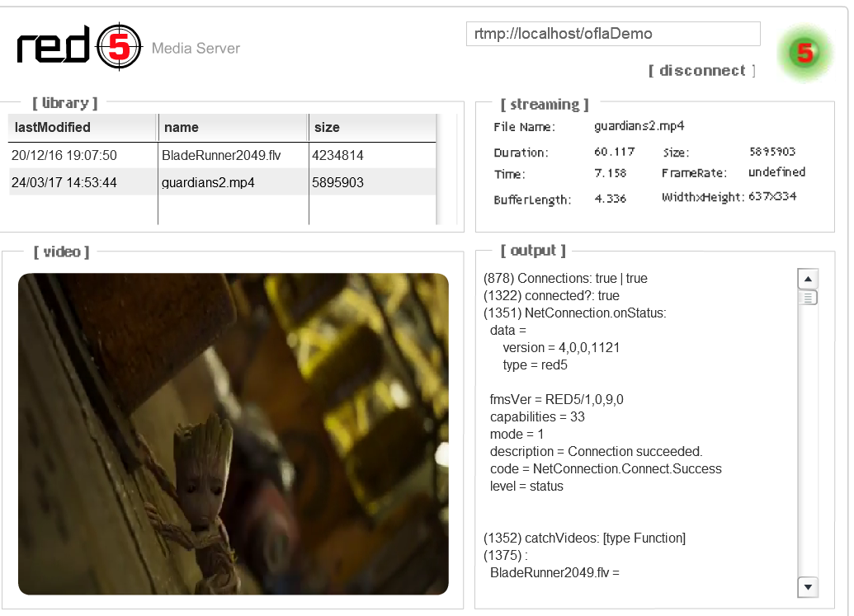854x616 pixels.
Task: Click output line 'type = red5'
Action: coord(535,364)
